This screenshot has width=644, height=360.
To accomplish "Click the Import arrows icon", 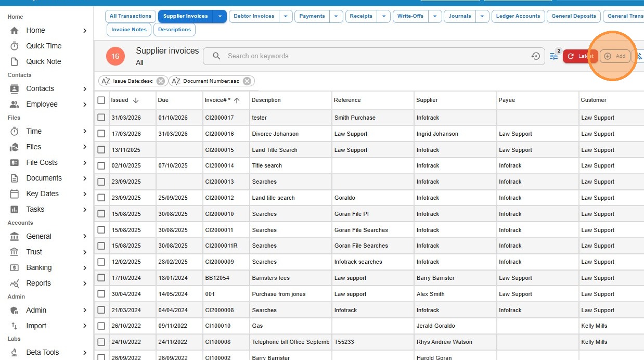I will pos(15,326).
